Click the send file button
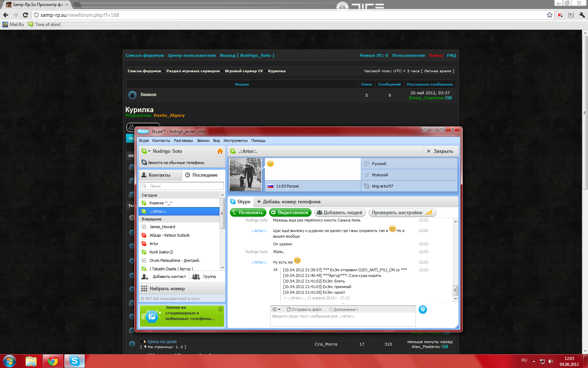588x368 pixels. [304, 309]
